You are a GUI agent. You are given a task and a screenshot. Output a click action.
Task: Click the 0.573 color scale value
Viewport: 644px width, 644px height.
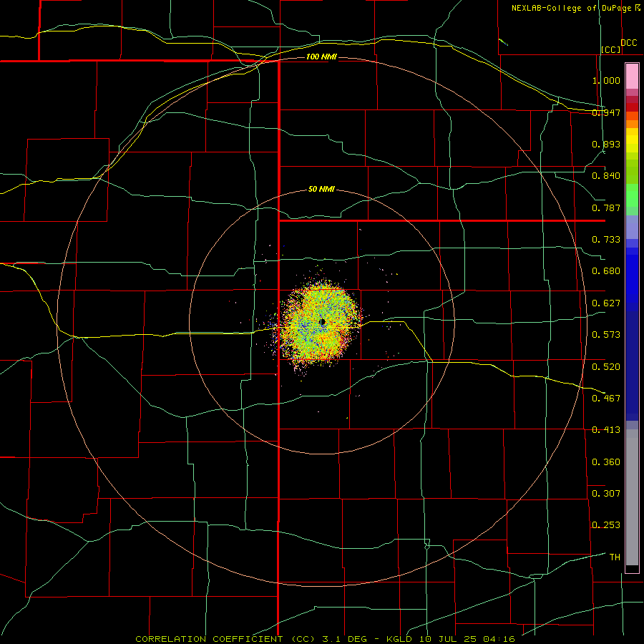coord(606,335)
